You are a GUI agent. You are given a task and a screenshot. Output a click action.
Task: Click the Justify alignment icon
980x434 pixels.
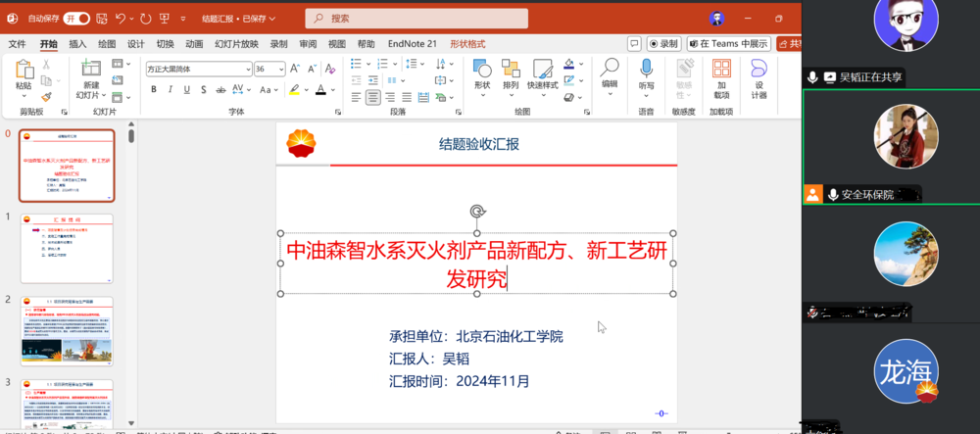point(407,97)
